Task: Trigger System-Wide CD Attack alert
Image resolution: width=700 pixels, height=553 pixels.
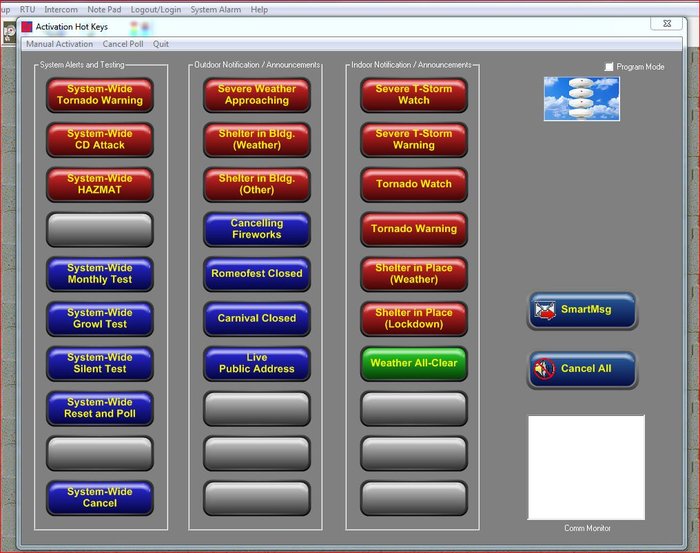Action: tap(100, 139)
